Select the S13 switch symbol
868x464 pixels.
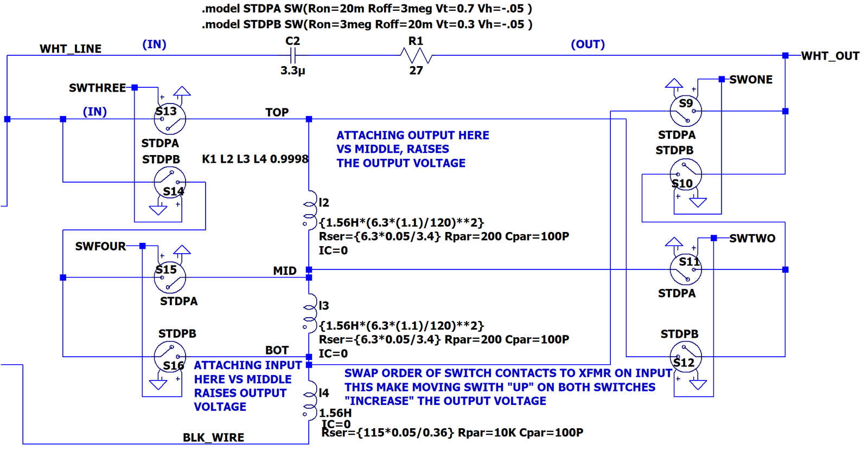170,119
